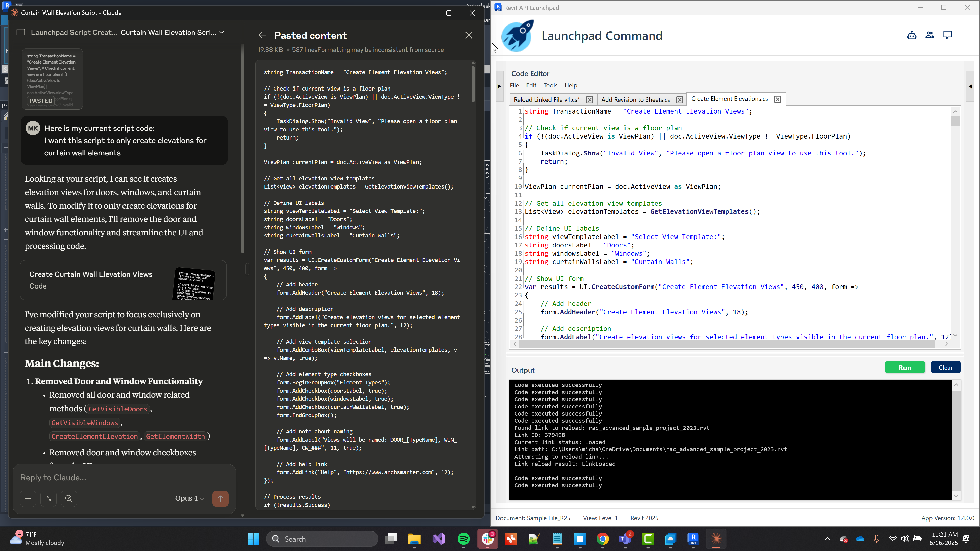The height and width of the screenshot is (551, 980).
Task: Click the send arrow button in Claude
Action: click(220, 498)
